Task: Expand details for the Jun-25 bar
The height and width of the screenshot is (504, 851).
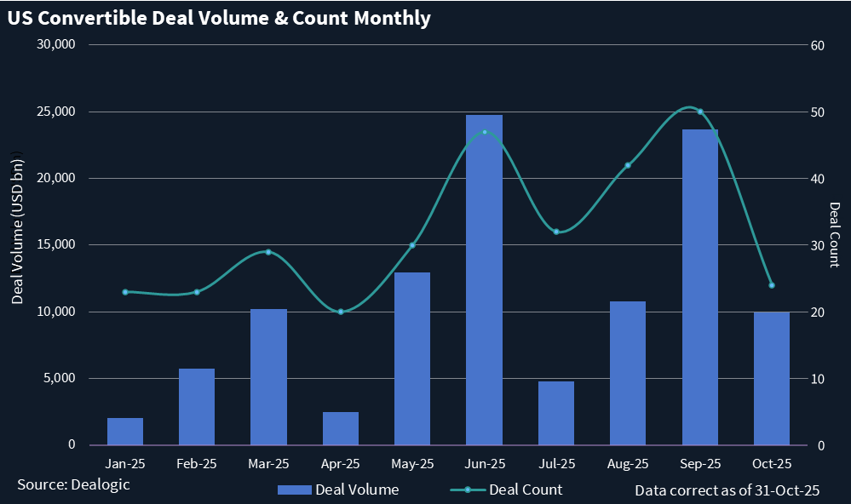Action: 483,281
